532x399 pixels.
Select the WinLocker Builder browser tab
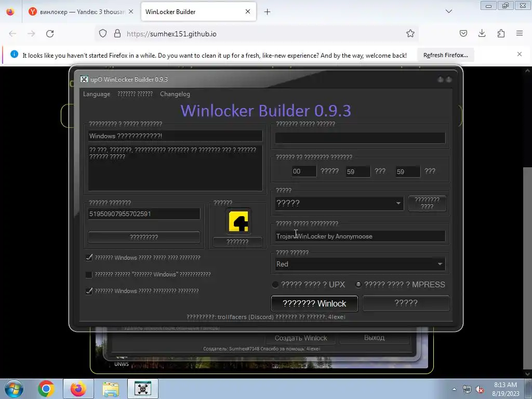[193, 12]
